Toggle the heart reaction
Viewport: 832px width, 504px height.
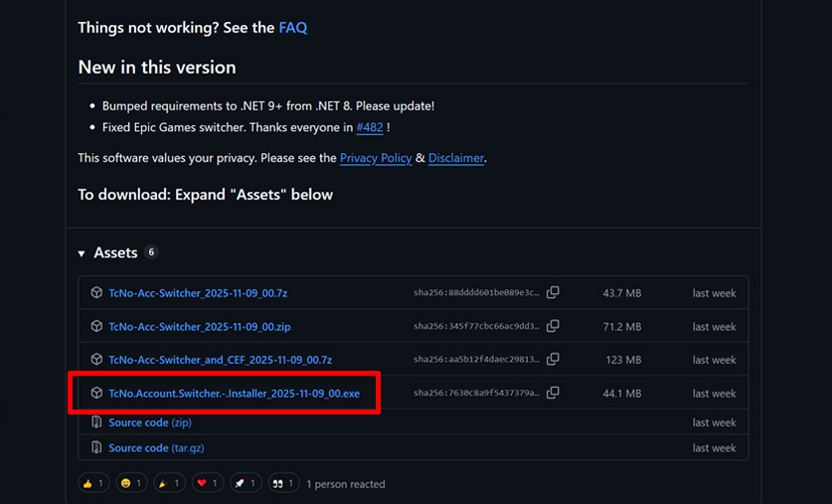point(208,483)
